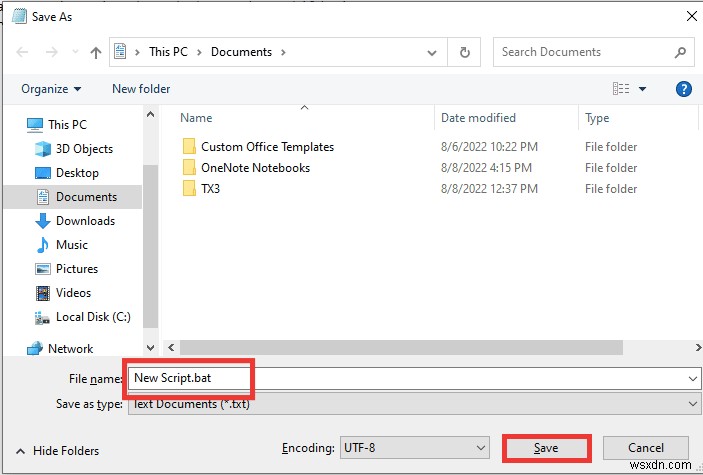This screenshot has width=703, height=475.
Task: Click the Up directory arrow icon
Action: point(96,52)
